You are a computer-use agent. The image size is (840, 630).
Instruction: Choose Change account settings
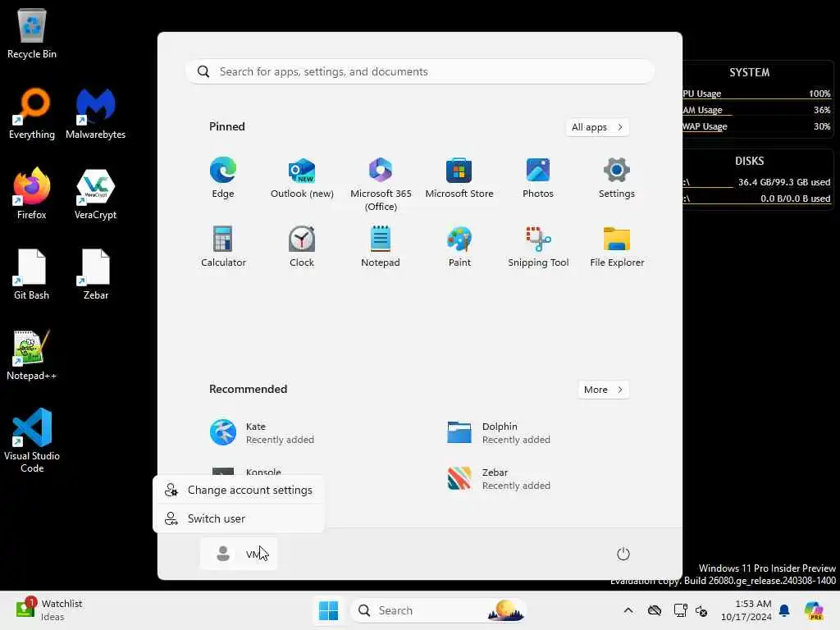click(x=239, y=490)
